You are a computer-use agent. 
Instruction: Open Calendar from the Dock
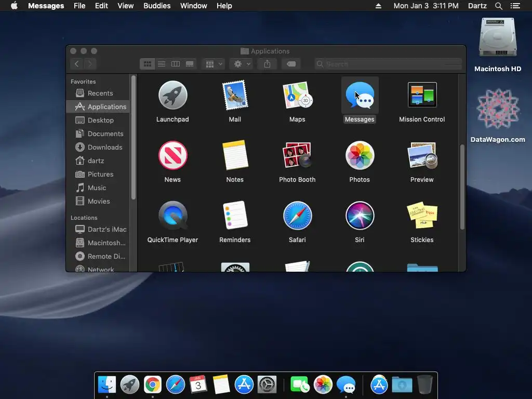click(x=198, y=385)
